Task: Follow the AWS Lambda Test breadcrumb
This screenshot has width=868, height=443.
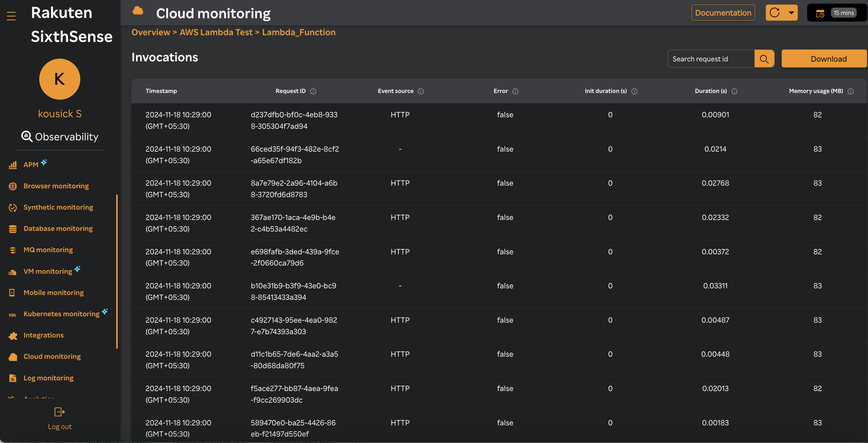Action: pyautogui.click(x=216, y=32)
